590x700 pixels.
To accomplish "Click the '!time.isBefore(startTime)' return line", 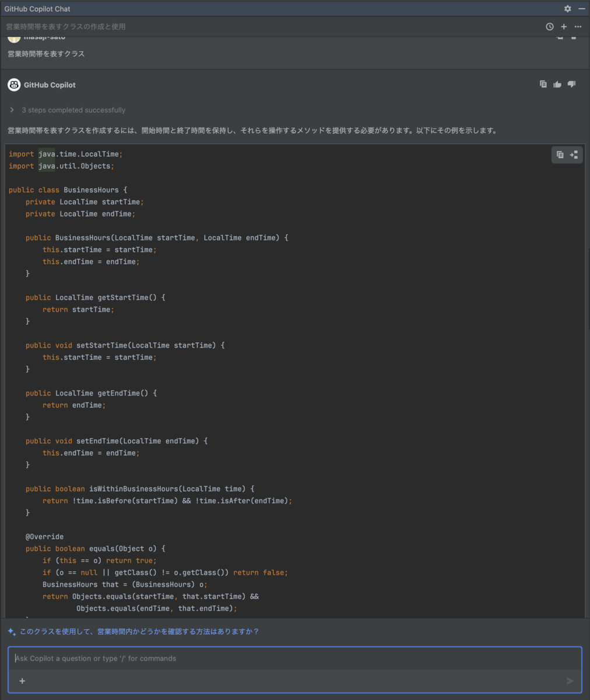I will (x=167, y=501).
